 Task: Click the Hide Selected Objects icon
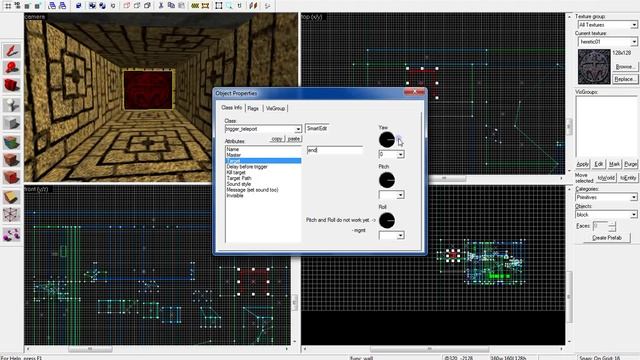(127, 5)
